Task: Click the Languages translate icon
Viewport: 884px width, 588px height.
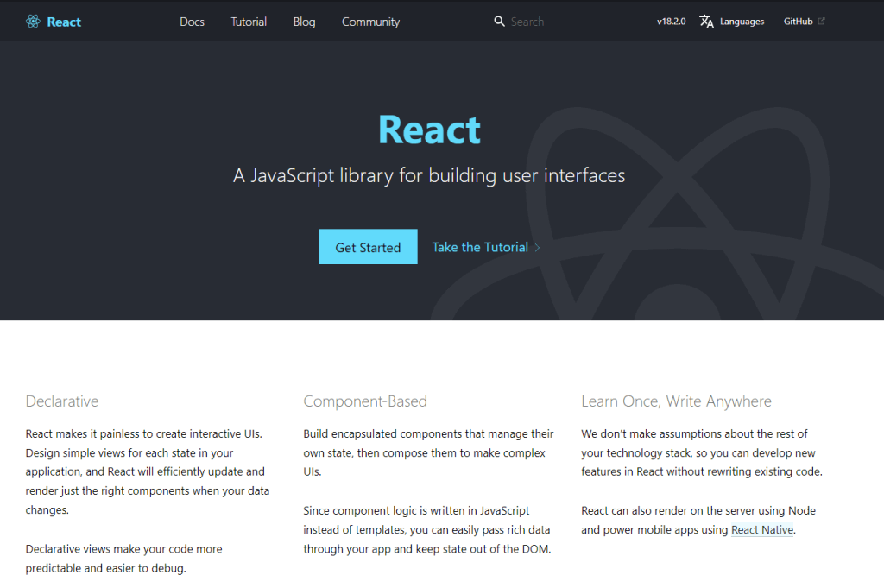Action: [x=706, y=22]
